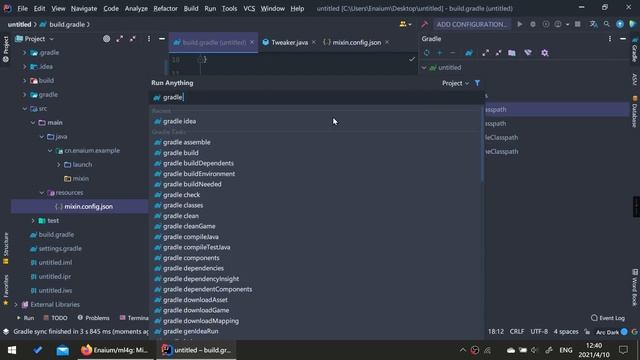
Task: Click the Run play icon in toolbar
Action: [520, 24]
